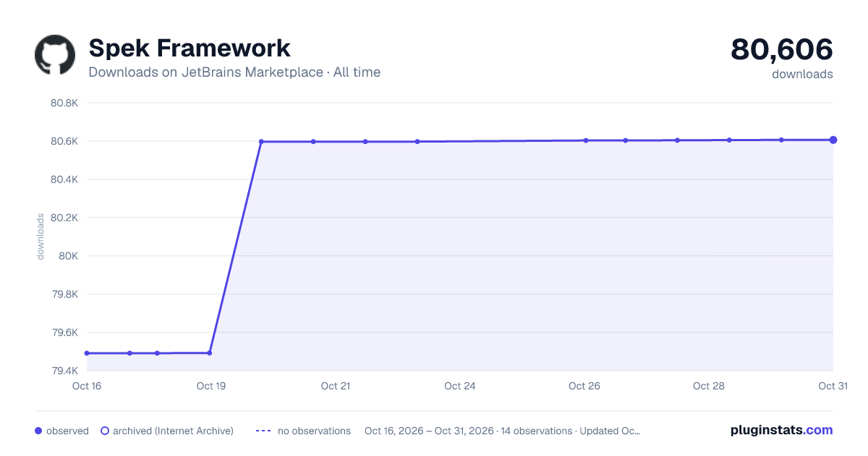Select the first data point after the jump
This screenshot has width=868, height=456.
coord(261,142)
